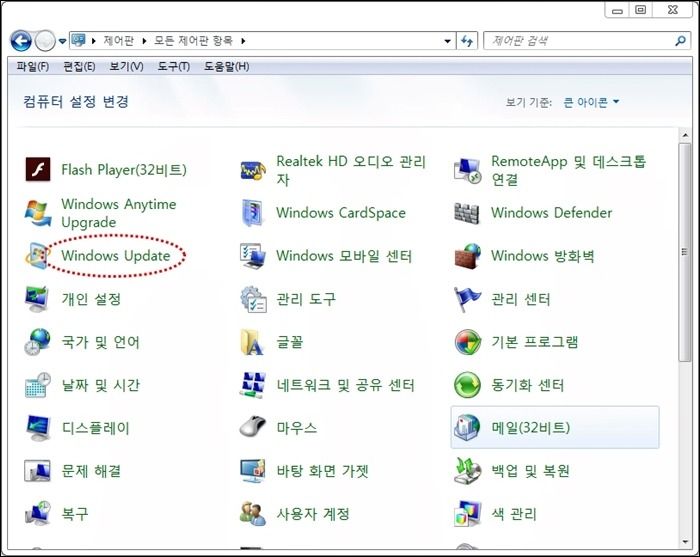The height and width of the screenshot is (557, 700).
Task: Open the 국가 및 언어 globe icon
Action: (38, 342)
